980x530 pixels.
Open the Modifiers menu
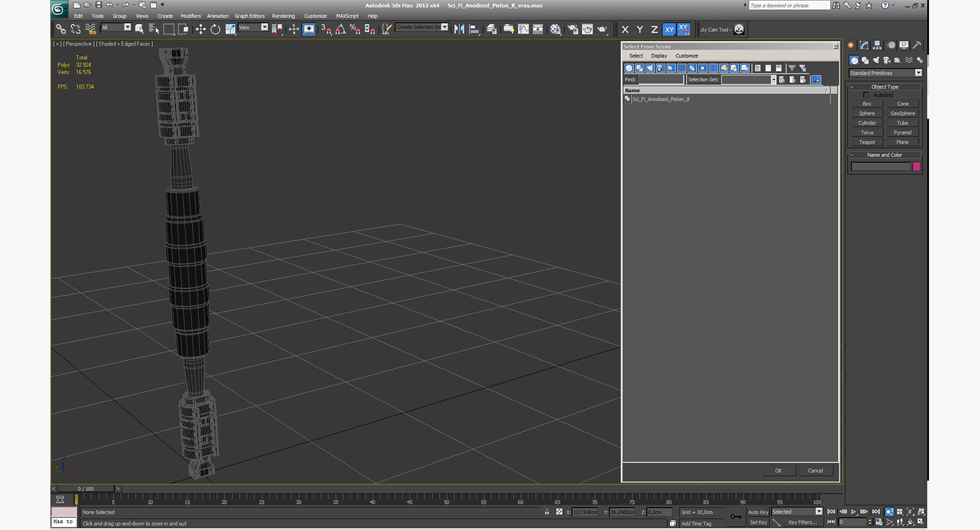pos(191,16)
